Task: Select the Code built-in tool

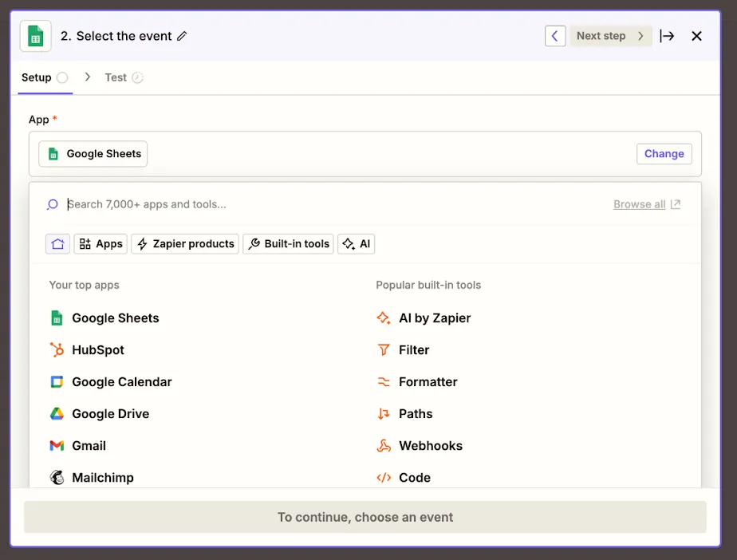Action: click(415, 478)
